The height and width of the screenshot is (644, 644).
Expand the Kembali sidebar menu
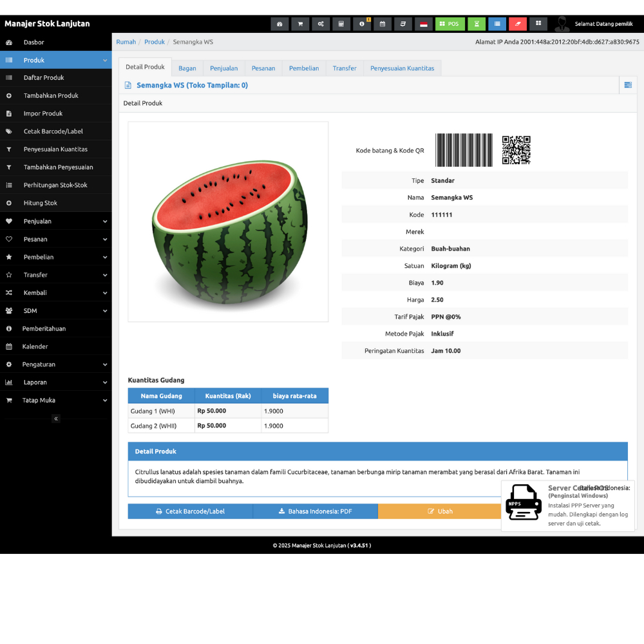pyautogui.click(x=56, y=293)
